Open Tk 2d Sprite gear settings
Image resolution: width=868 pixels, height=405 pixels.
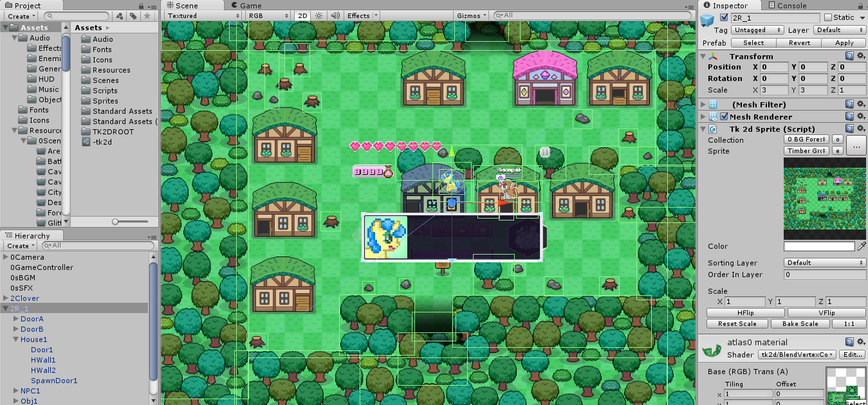point(860,129)
